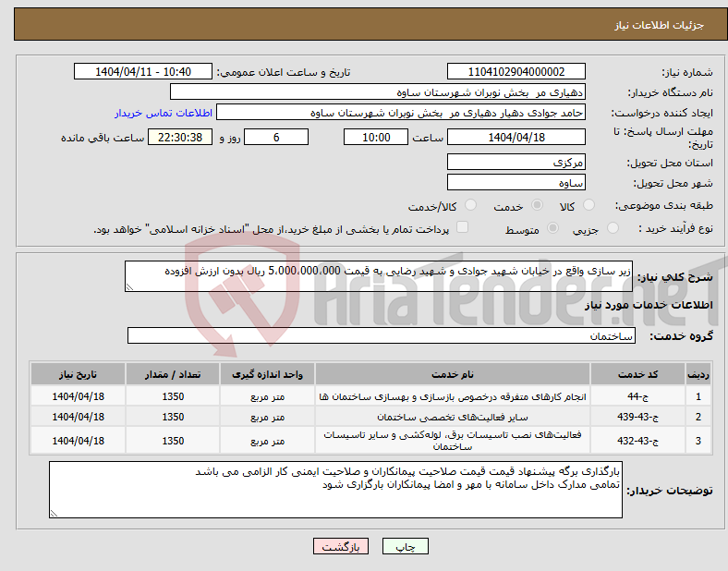Click the اطلاعات خدمات مورد نیاز heading
The width and height of the screenshot is (728, 571).
point(649,305)
